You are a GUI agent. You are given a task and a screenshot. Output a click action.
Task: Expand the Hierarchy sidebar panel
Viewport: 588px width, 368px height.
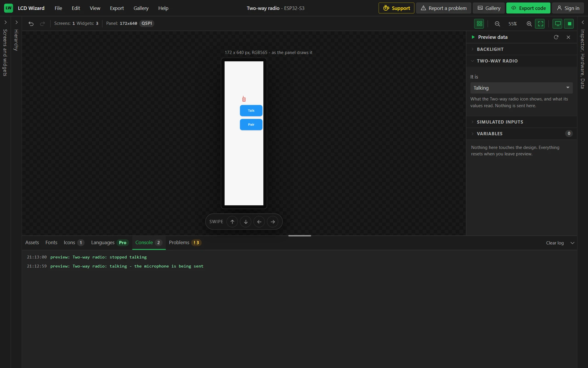coord(16,22)
